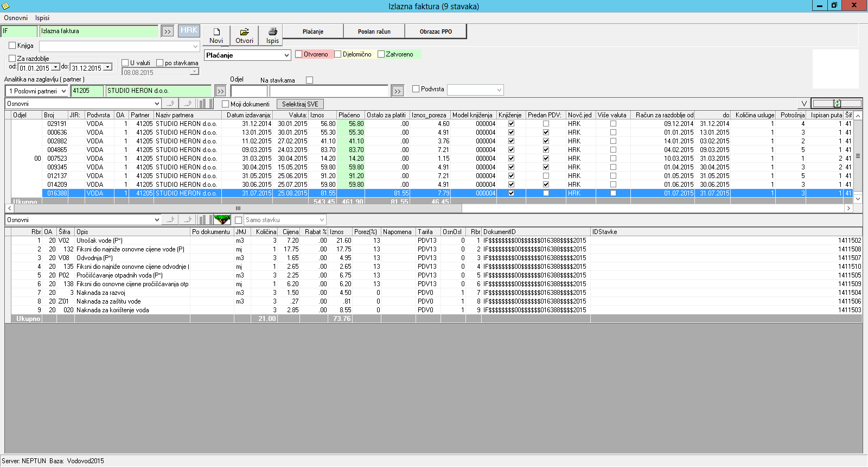Click the horizontal scroll right arrow of the invoice grid
The height and width of the screenshot is (467, 868).
click(x=848, y=208)
